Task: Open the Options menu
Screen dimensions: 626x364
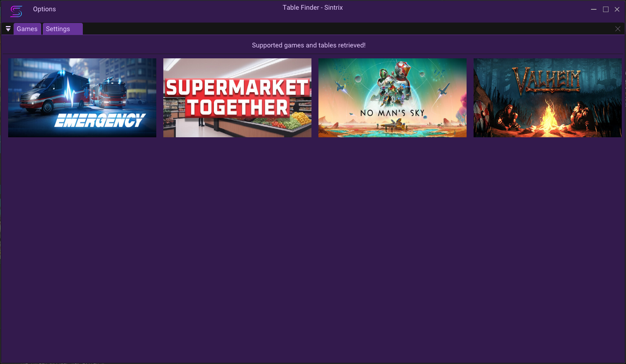Action: tap(44, 9)
